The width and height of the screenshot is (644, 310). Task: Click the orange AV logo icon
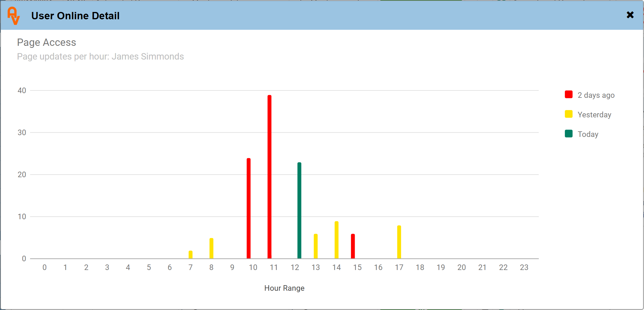13,16
